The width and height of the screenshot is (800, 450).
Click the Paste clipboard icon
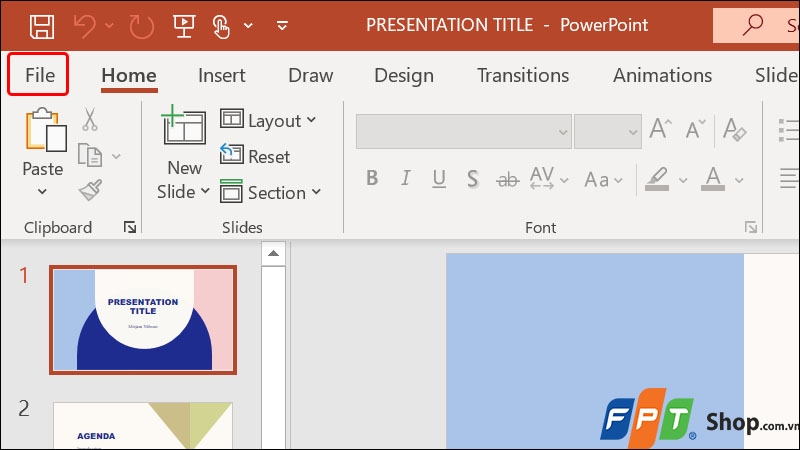[45, 130]
